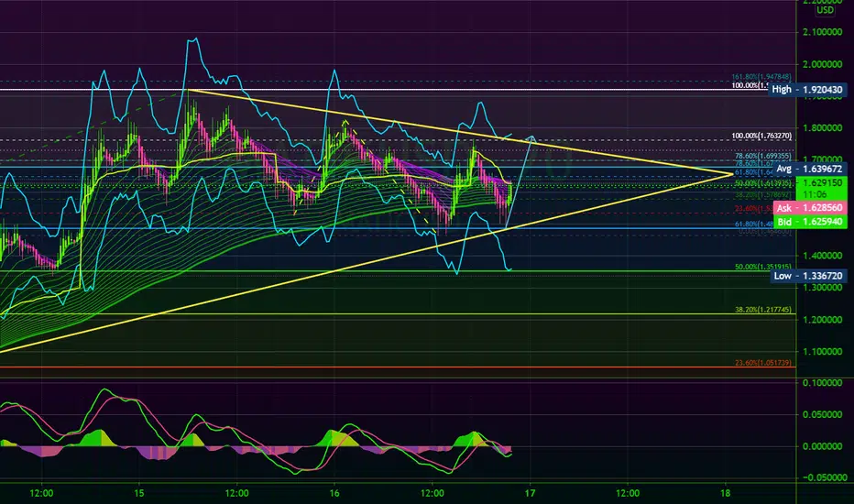Click the date 17 on time axis

click(x=530, y=494)
